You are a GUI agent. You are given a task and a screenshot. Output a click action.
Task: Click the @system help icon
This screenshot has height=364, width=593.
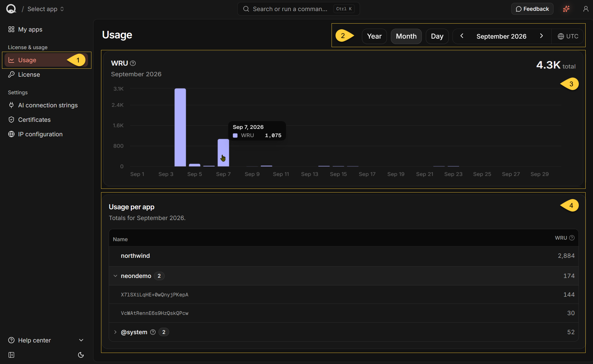pyautogui.click(x=153, y=332)
